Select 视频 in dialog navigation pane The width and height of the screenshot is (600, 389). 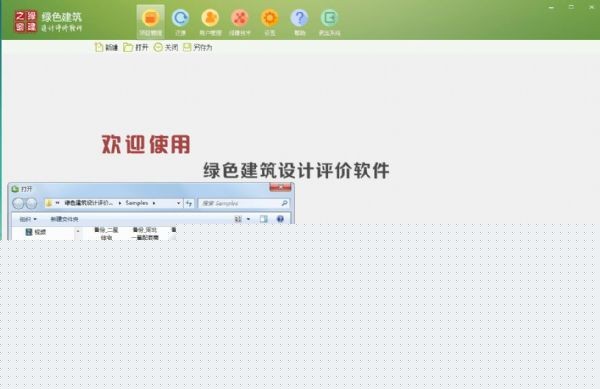tap(36, 232)
